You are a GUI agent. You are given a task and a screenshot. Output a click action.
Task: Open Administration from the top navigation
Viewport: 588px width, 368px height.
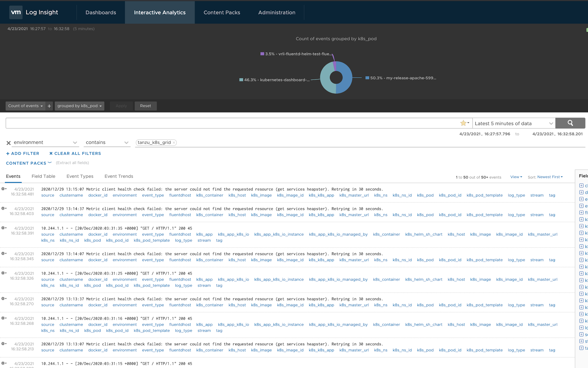(277, 12)
